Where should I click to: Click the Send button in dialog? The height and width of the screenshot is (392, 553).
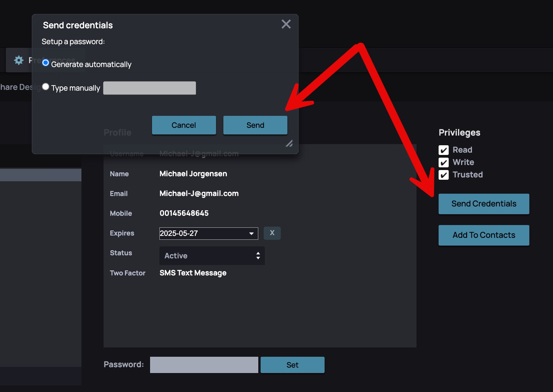pyautogui.click(x=255, y=125)
